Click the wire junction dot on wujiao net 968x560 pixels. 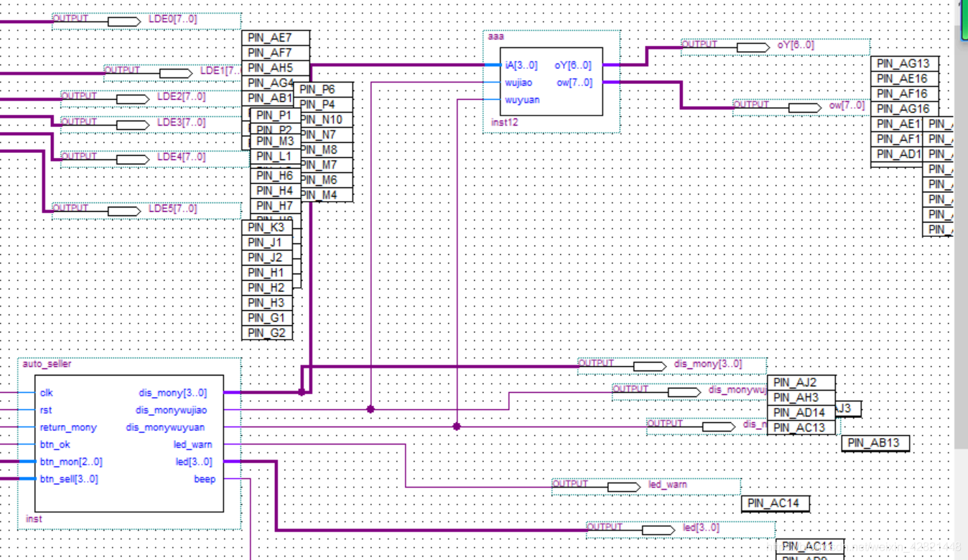pyautogui.click(x=371, y=409)
